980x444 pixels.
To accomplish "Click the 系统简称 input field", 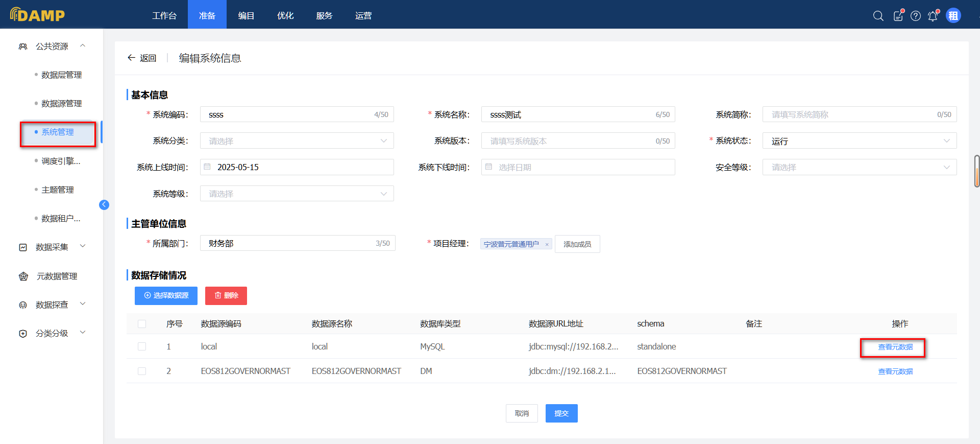I will point(850,114).
